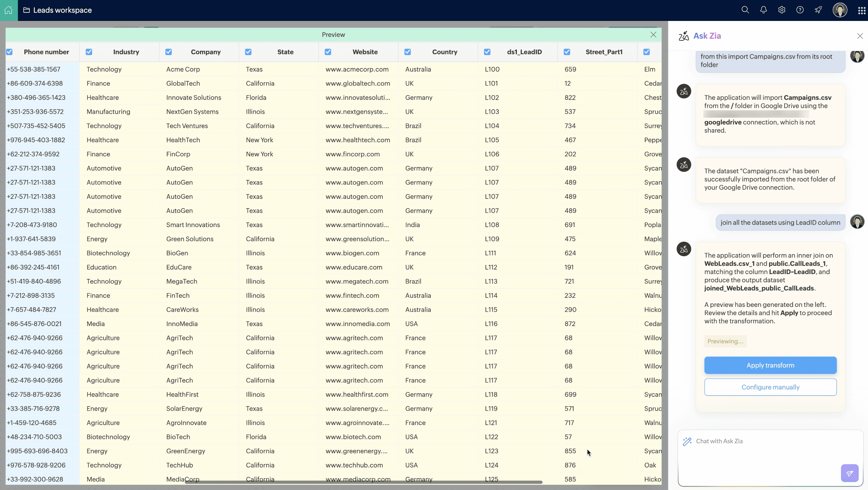Deselect the ds1_LeadID column checkbox

coord(487,52)
